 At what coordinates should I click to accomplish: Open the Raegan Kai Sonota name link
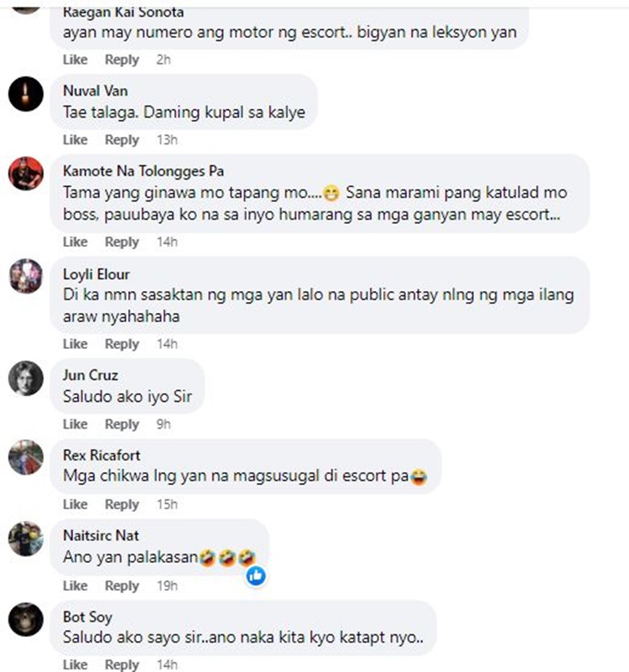click(x=123, y=12)
